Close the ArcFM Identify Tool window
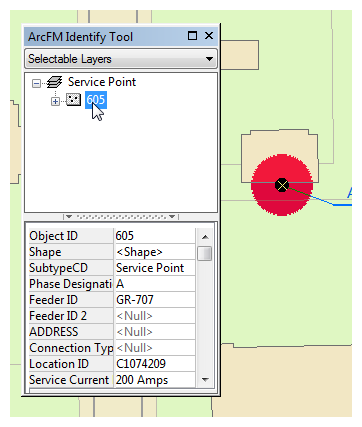Image resolution: width=362 pixels, height=427 pixels. pos(209,36)
